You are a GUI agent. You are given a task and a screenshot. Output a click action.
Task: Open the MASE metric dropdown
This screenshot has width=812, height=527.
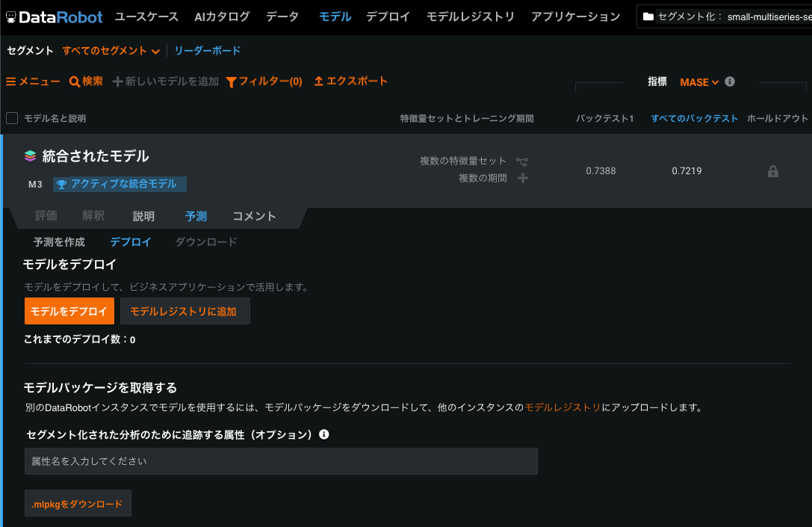click(698, 82)
